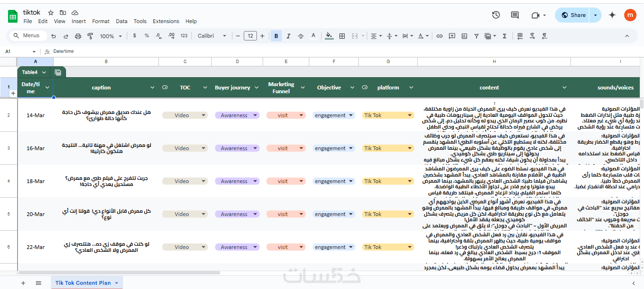This screenshot has width=644, height=289.
Task: Open filter views dropdown
Action: tap(490, 36)
